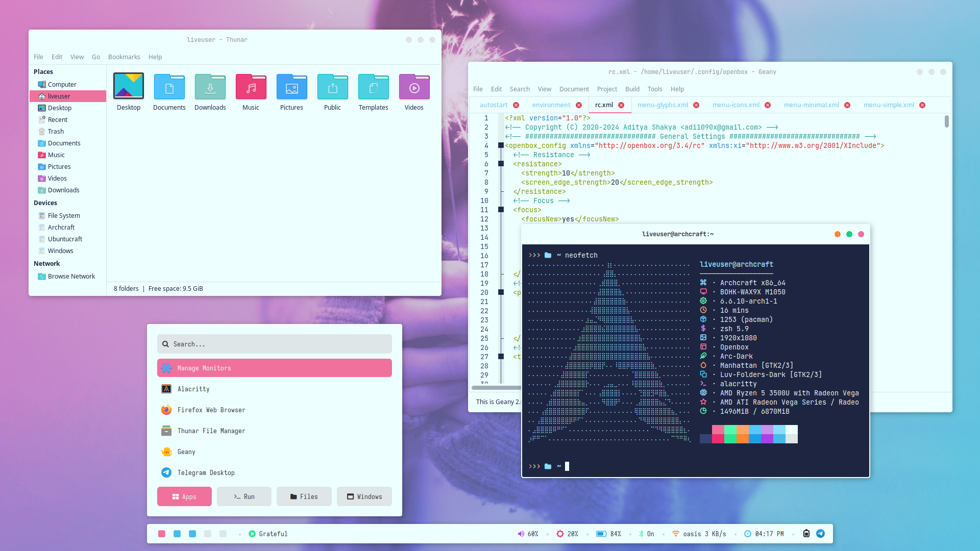This screenshot has height=551, width=980.
Task: Click the battery indicator in the taskbar
Action: [602, 534]
